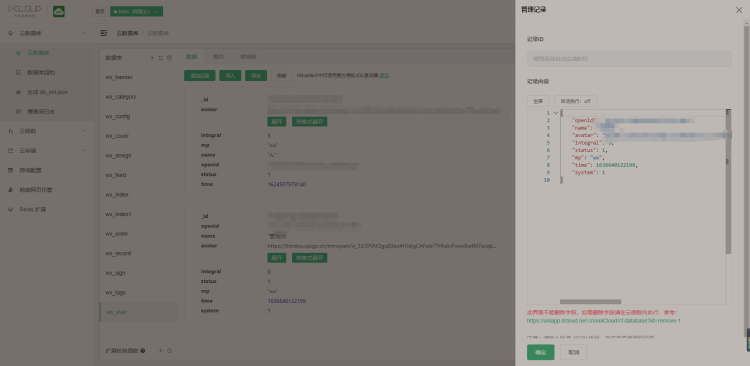
Task: Open the extended validation function help icon
Action: point(143,351)
